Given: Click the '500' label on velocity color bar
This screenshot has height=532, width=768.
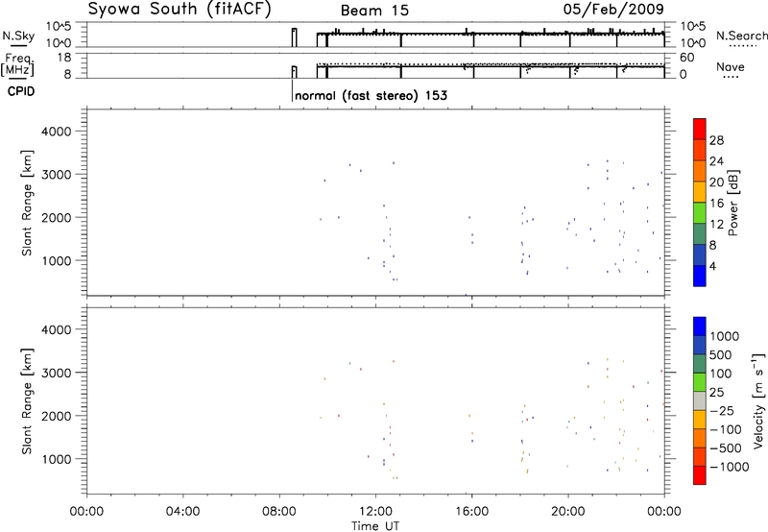Looking at the screenshot, I should coord(721,355).
